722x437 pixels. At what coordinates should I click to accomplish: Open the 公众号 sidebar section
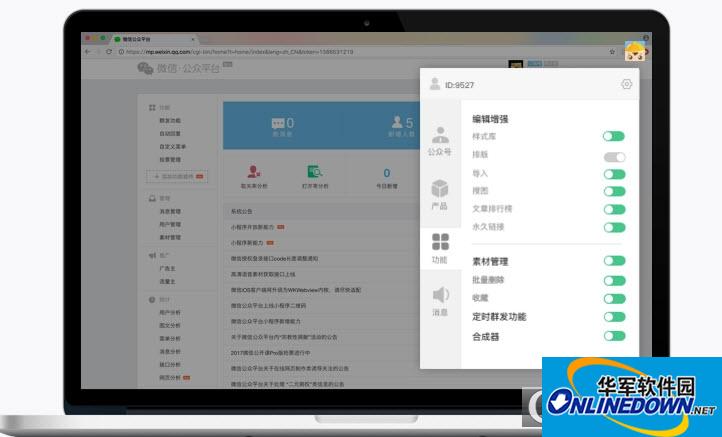[x=440, y=141]
